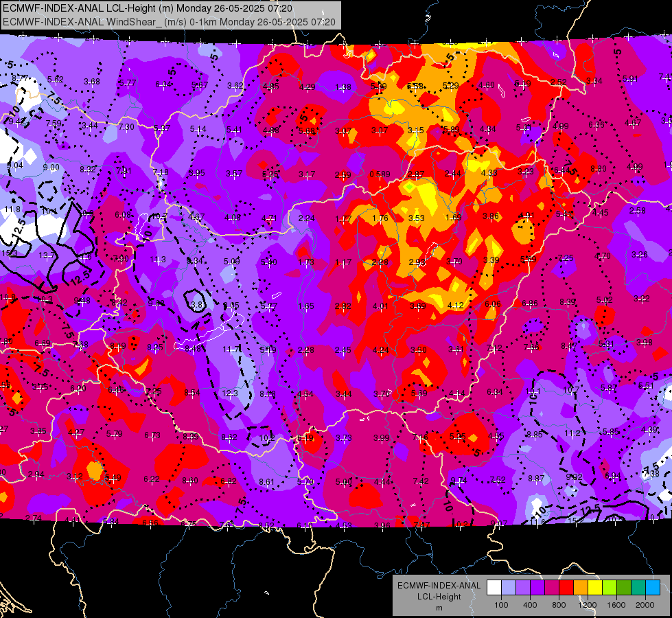Image resolution: width=672 pixels, height=618 pixels.
Task: Click the 5.58 grid point value
Action: coord(415,87)
